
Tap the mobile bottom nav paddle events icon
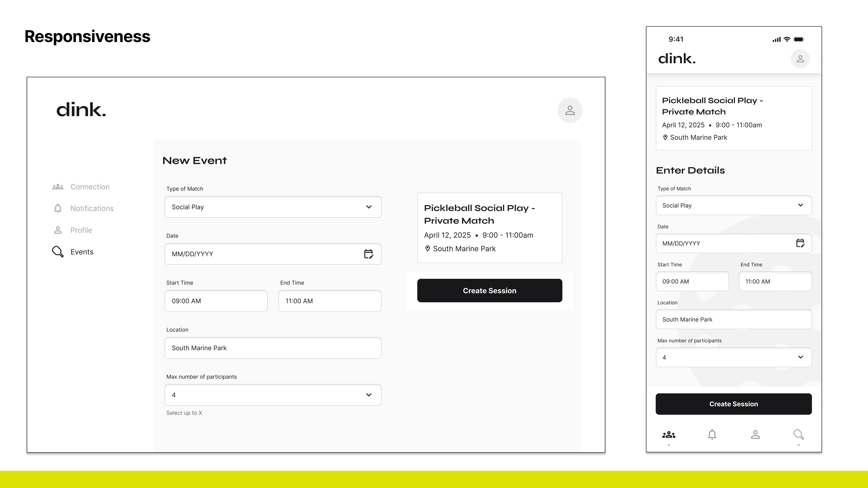(x=799, y=434)
